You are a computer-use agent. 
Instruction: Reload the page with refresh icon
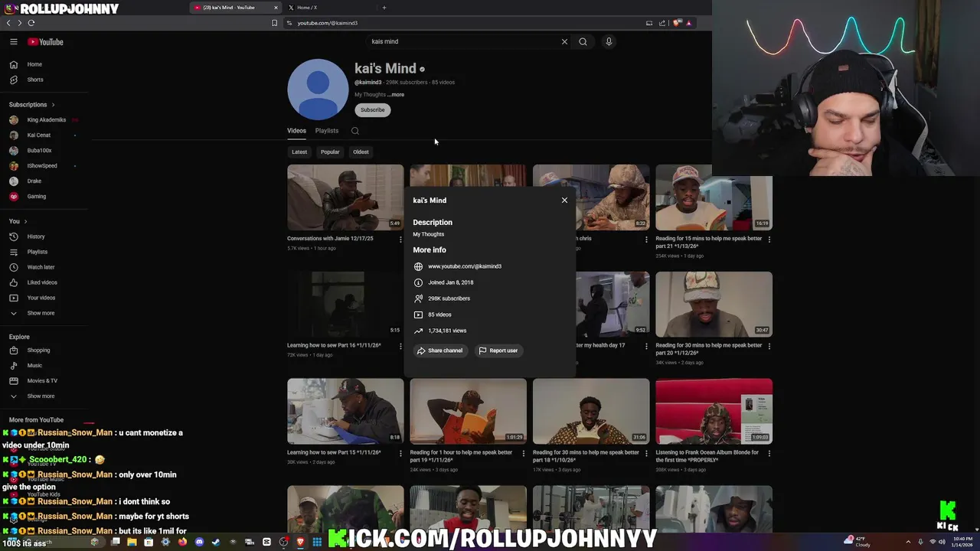click(x=31, y=23)
